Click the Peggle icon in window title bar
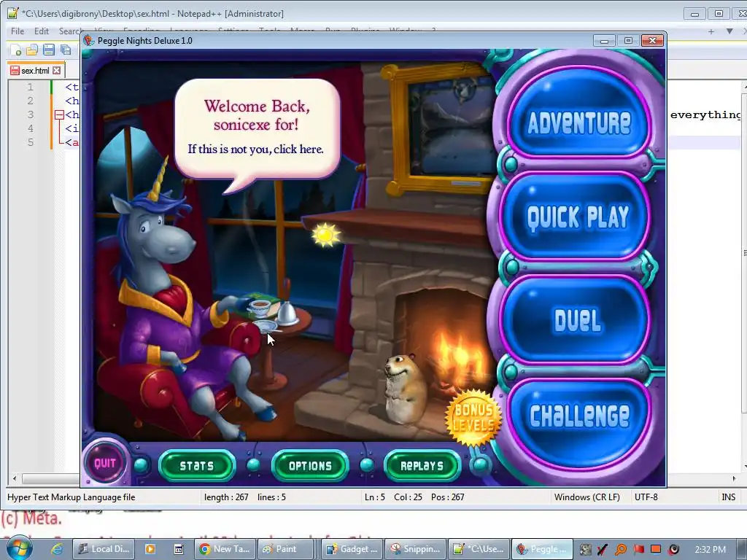 (x=88, y=41)
